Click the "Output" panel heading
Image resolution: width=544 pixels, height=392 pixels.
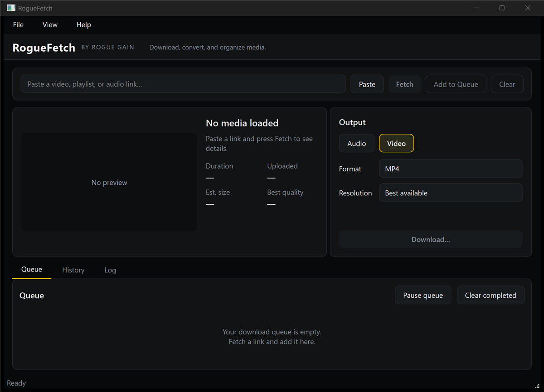352,122
